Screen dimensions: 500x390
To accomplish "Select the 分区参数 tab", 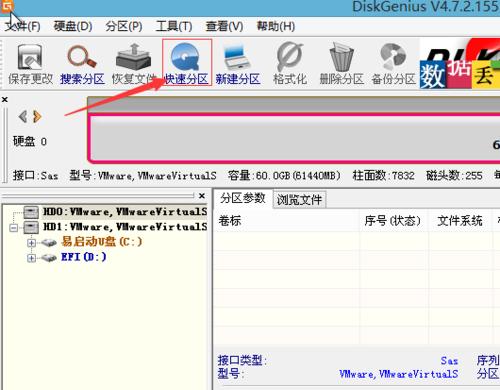I will click(x=243, y=198).
